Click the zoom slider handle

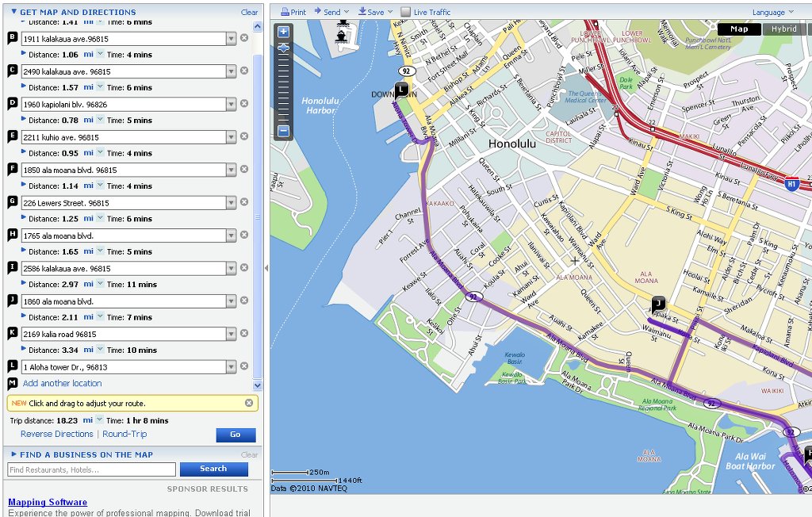pyautogui.click(x=284, y=48)
